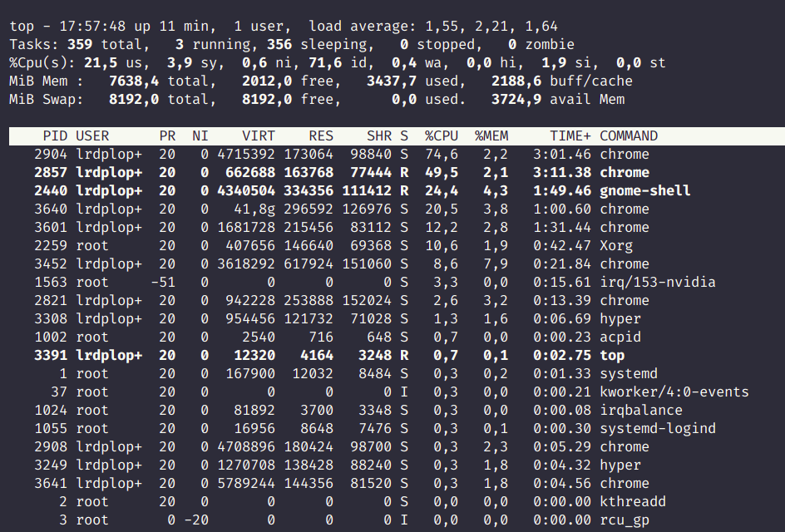Click the TIME+ column header

coord(570,136)
